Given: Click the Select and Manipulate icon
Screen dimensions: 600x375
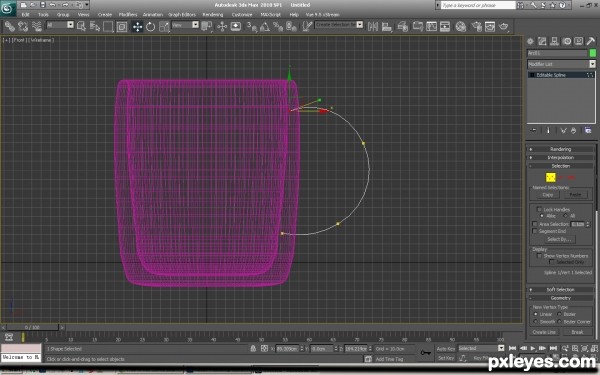Looking at the screenshot, I should click(x=222, y=26).
